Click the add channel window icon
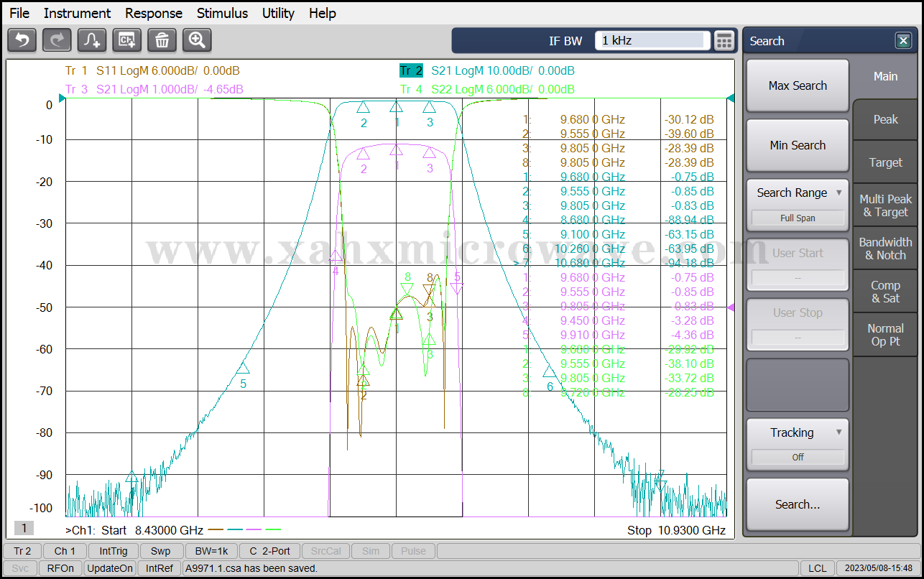 [127, 40]
